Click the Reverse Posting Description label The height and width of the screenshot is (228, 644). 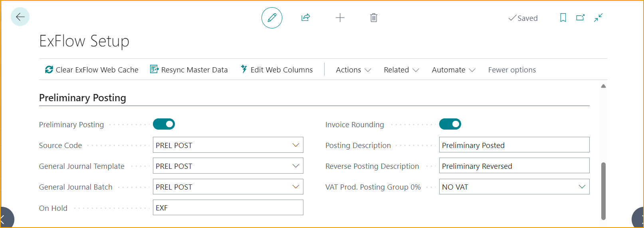pos(372,166)
